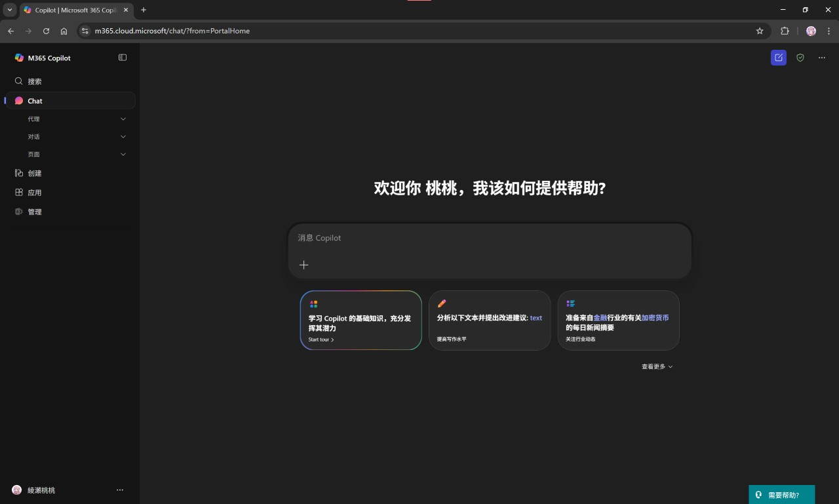Expand the 对话 conversations section

(123, 137)
